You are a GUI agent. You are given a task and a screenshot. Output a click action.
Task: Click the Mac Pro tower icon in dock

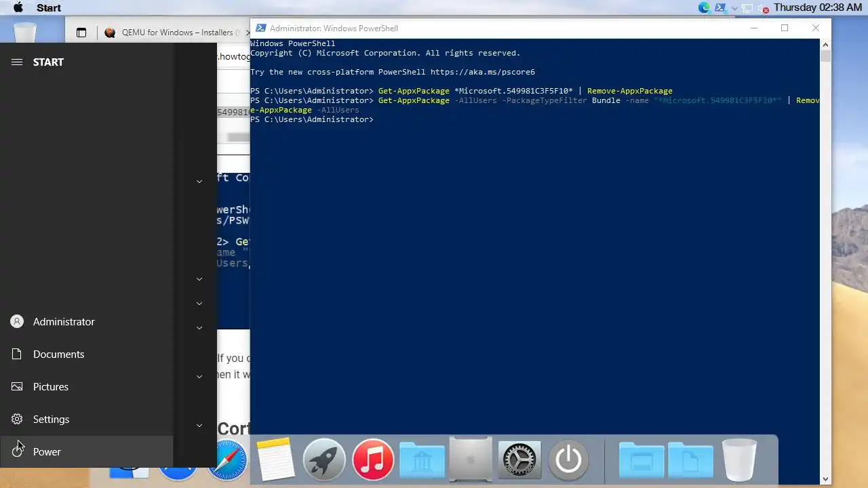tap(471, 460)
